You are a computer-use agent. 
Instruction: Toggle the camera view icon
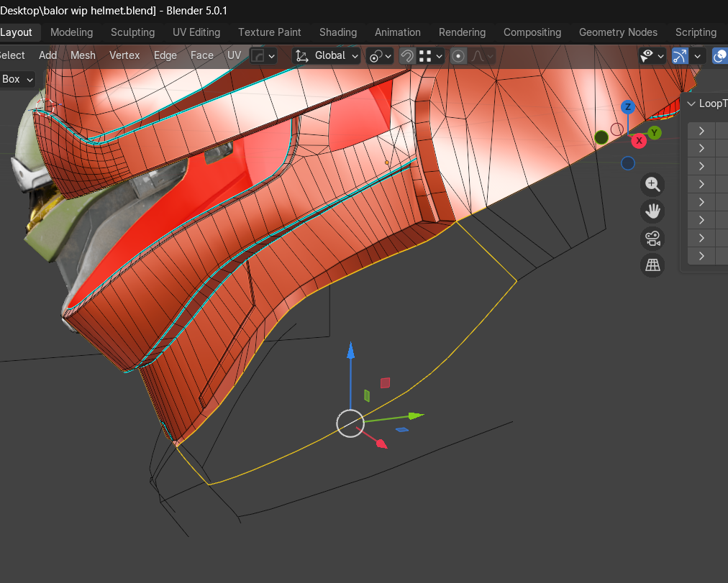[x=652, y=238]
